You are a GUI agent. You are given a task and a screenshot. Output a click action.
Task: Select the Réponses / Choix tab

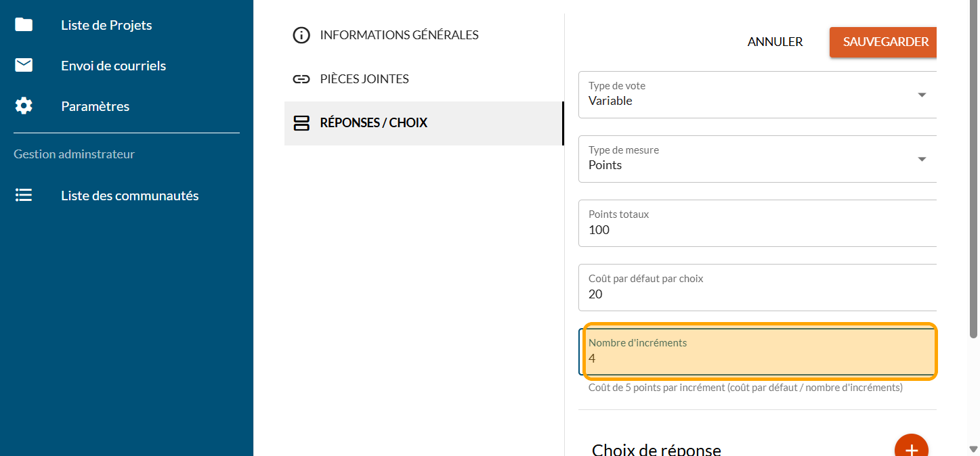coord(374,123)
